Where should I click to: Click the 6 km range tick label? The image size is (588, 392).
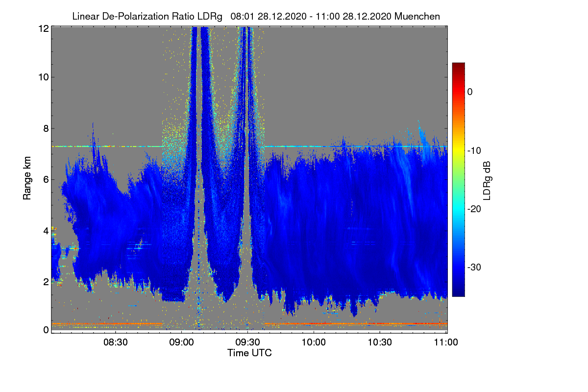46,179
